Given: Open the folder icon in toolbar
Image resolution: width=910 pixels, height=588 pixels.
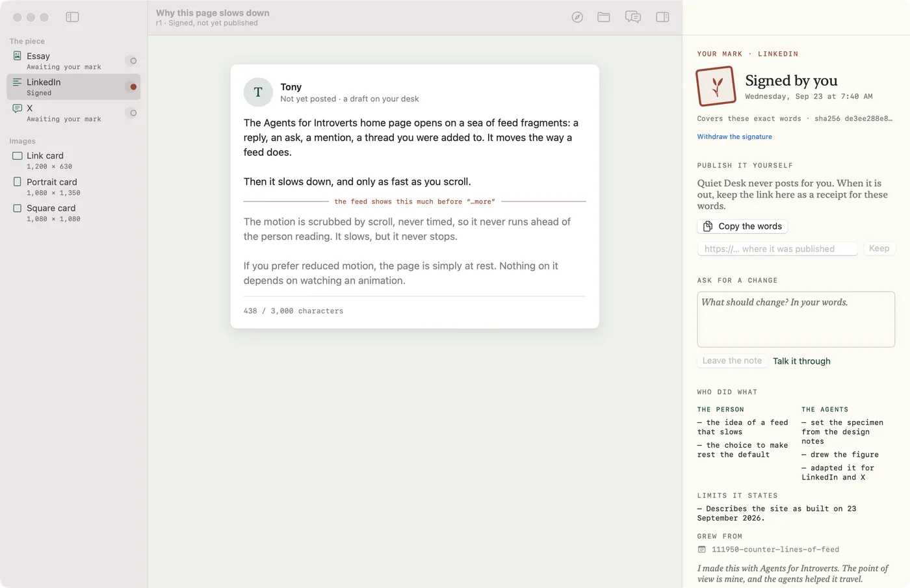Looking at the screenshot, I should (604, 18).
